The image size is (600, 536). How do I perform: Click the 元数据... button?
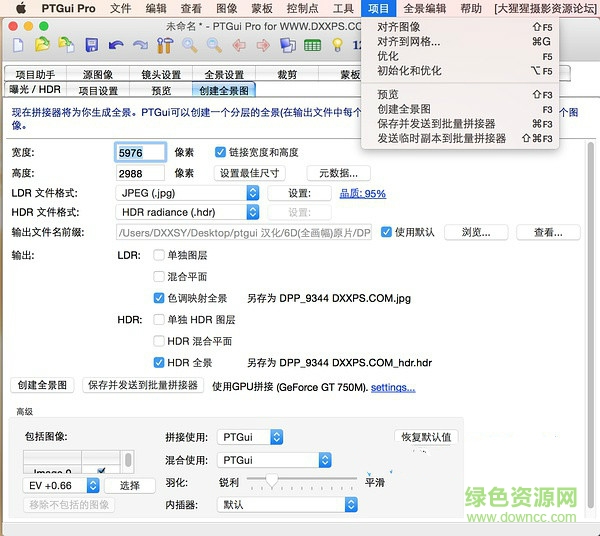pyautogui.click(x=339, y=173)
